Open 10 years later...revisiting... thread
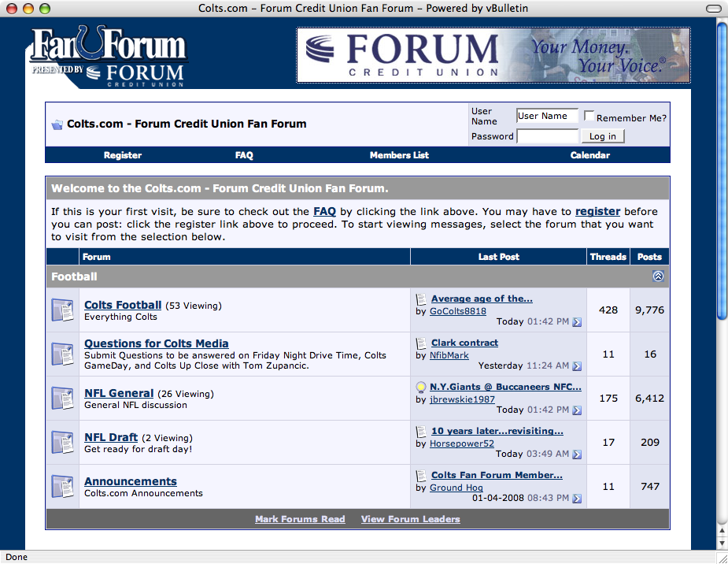 pyautogui.click(x=497, y=431)
